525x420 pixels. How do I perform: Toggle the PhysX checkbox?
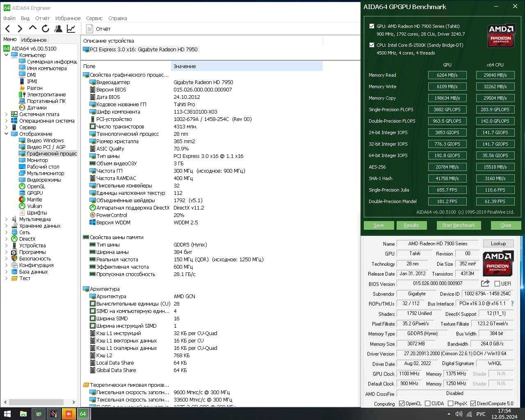point(450,403)
